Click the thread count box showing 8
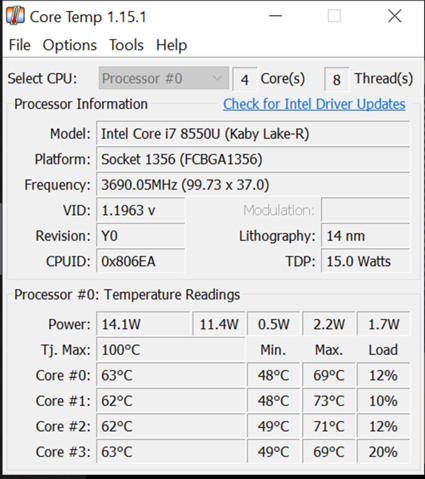This screenshot has width=425, height=479. pyautogui.click(x=337, y=79)
